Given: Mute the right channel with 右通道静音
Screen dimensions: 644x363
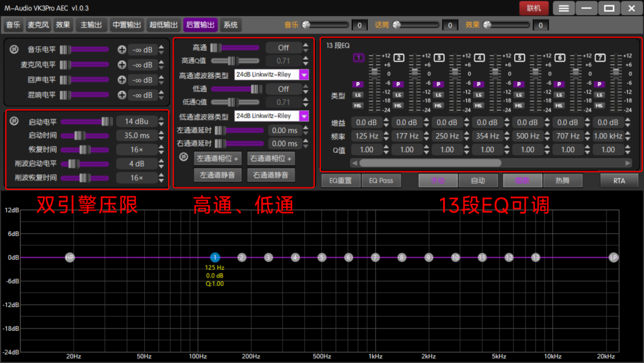Looking at the screenshot, I should 271,175.
